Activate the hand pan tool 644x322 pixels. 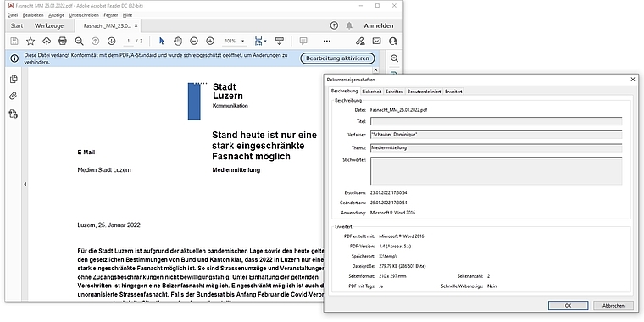(178, 41)
